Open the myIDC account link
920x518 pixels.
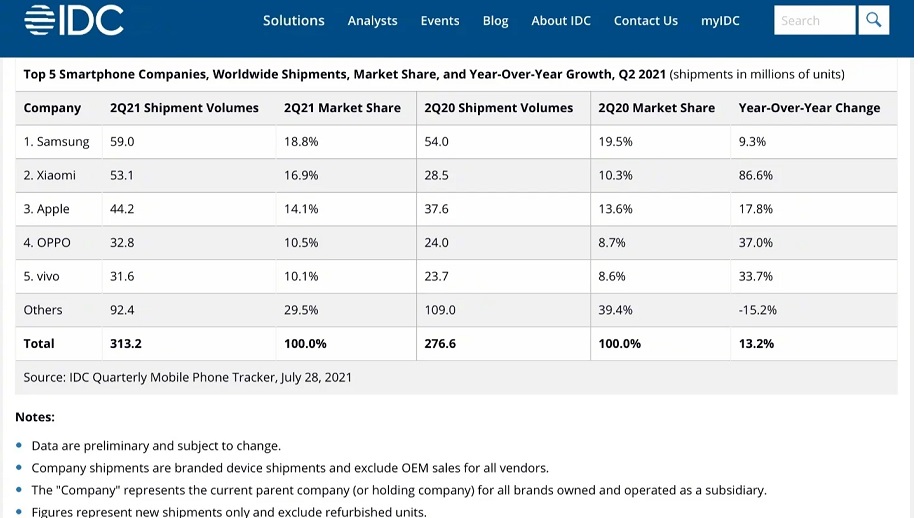click(x=720, y=21)
